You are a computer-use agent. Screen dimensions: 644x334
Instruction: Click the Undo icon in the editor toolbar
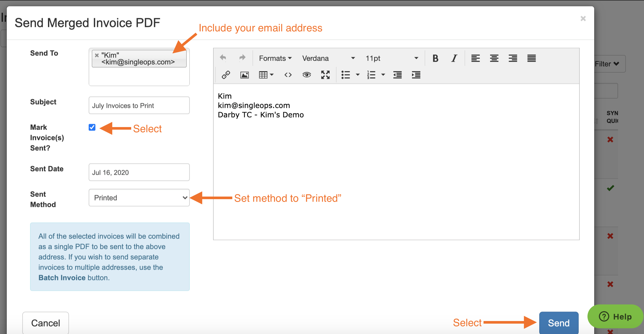(223, 58)
